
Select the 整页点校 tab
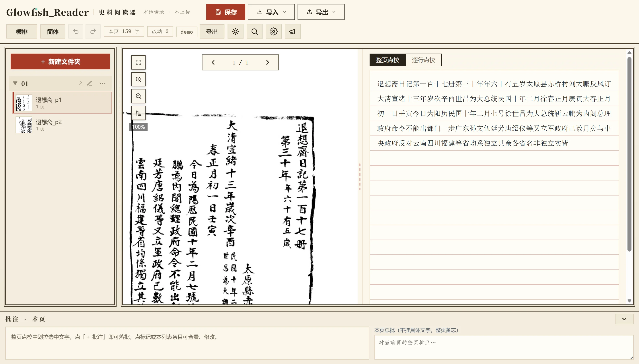tap(387, 60)
